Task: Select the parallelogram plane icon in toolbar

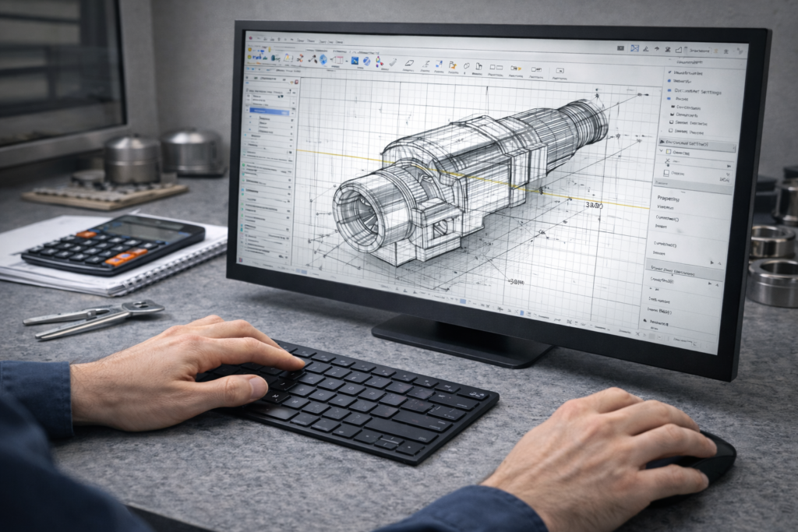Action: pos(409,63)
